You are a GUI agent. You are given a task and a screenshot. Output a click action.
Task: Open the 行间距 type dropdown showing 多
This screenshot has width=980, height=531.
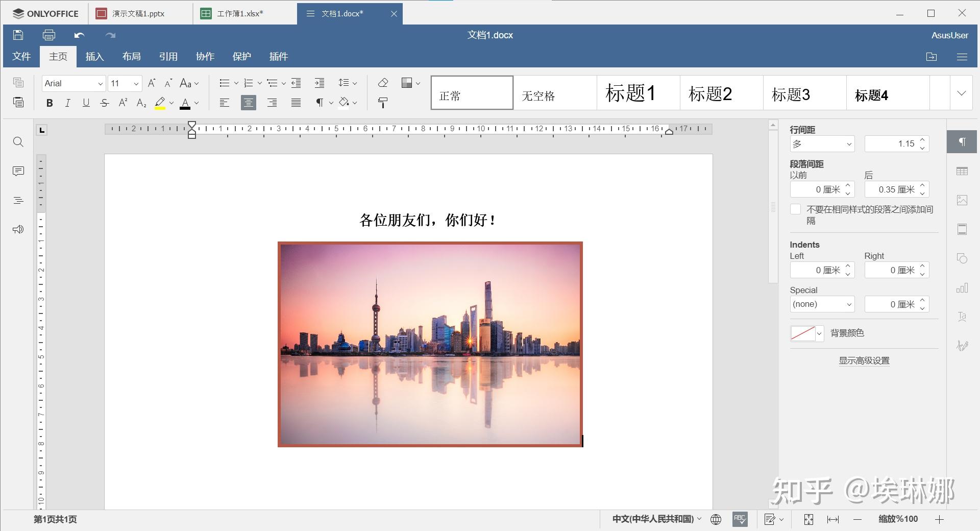click(x=822, y=144)
